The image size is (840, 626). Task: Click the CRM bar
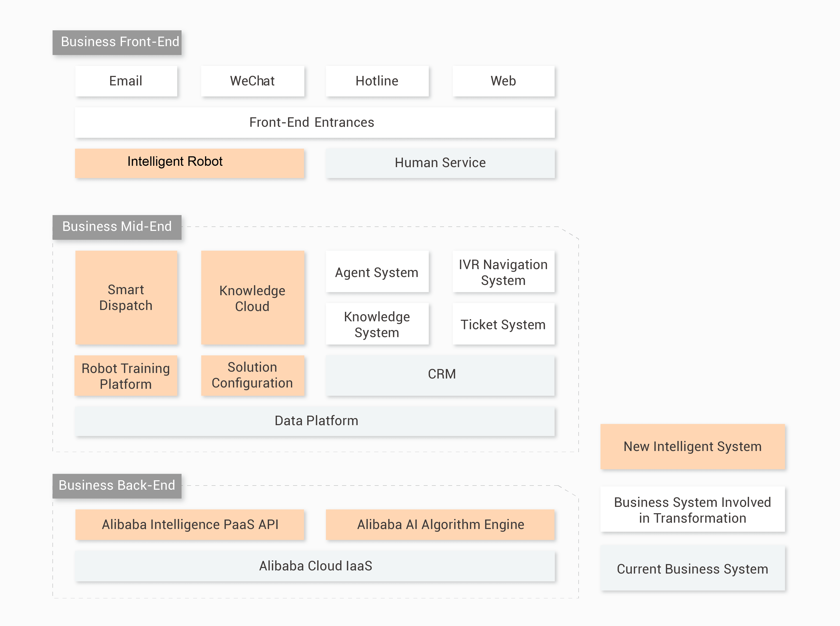(440, 374)
